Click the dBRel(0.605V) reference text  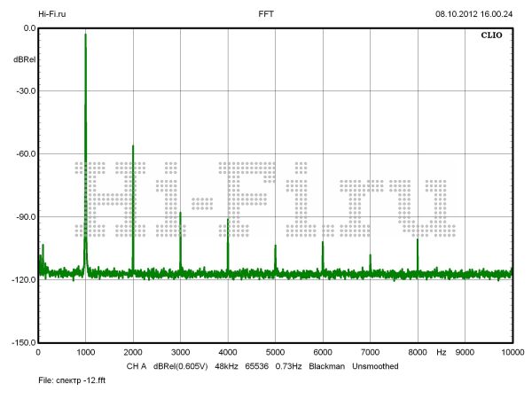pyautogui.click(x=182, y=365)
